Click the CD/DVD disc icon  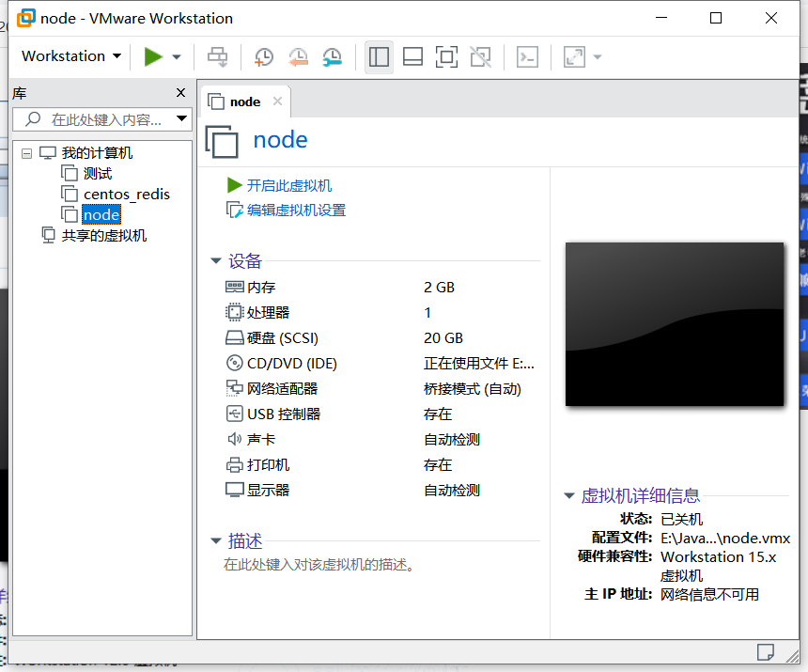pyautogui.click(x=235, y=364)
